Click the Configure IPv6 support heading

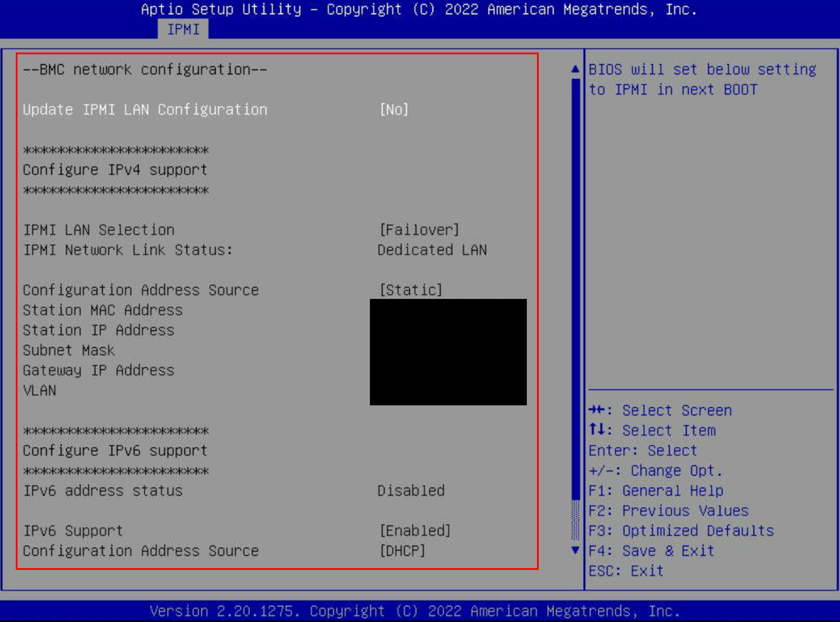[x=115, y=451]
